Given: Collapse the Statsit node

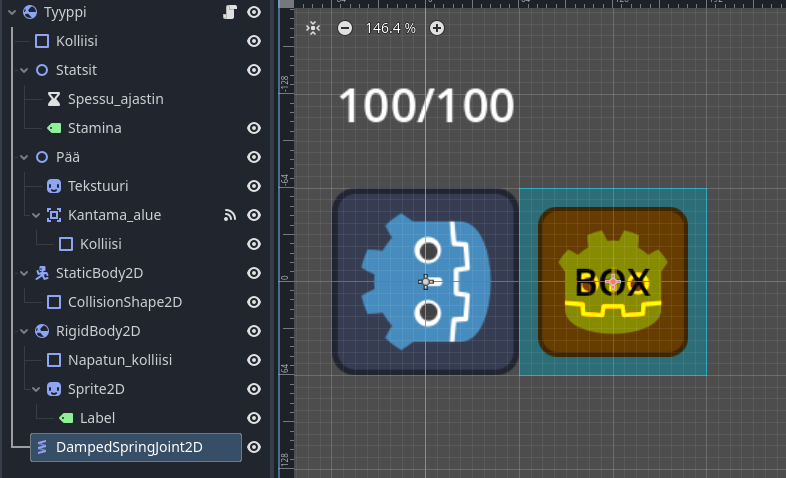Looking at the screenshot, I should [24, 70].
